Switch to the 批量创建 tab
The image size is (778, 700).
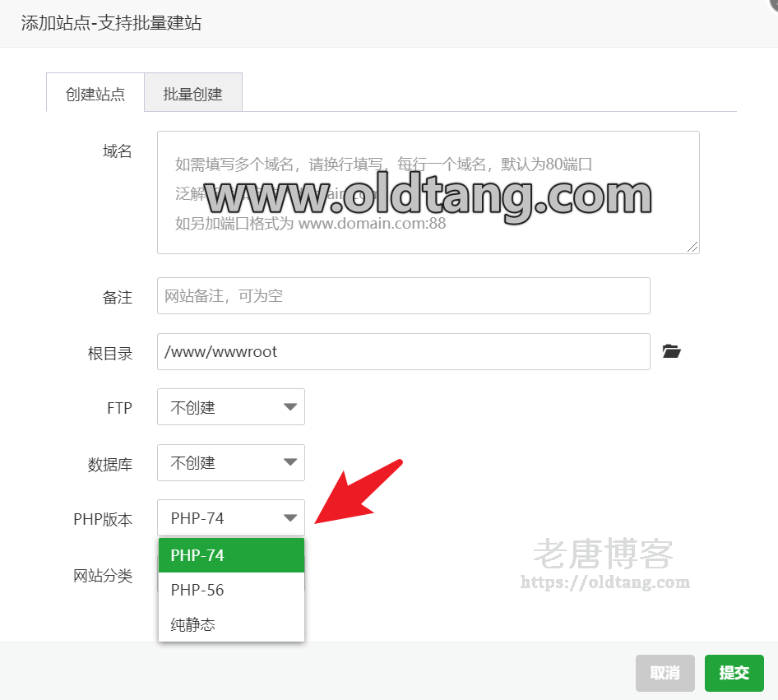[192, 93]
